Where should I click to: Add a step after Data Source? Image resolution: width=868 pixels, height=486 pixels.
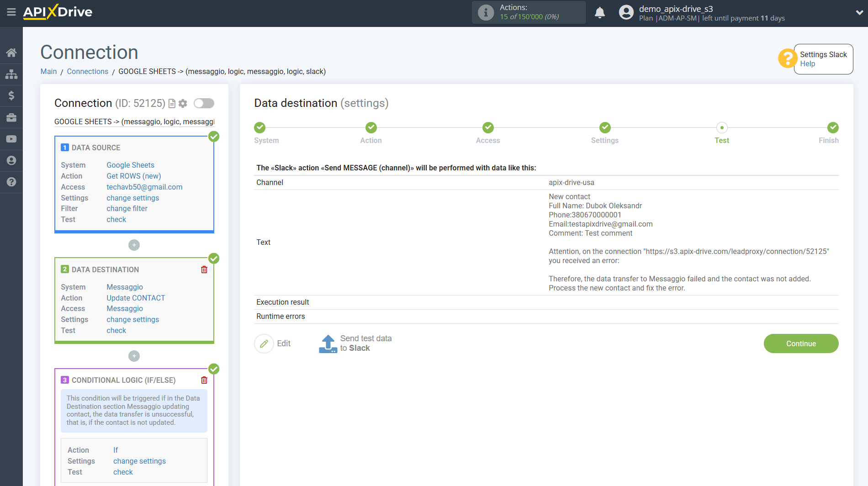click(x=134, y=245)
